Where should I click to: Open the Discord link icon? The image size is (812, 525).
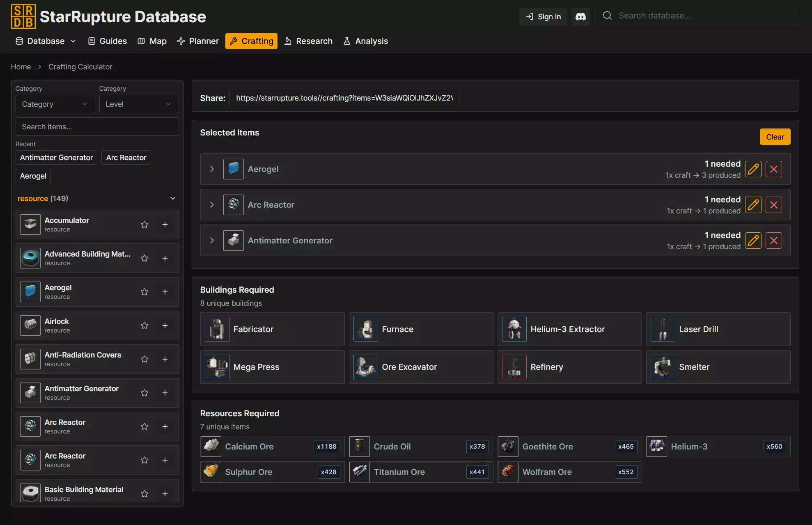(580, 17)
